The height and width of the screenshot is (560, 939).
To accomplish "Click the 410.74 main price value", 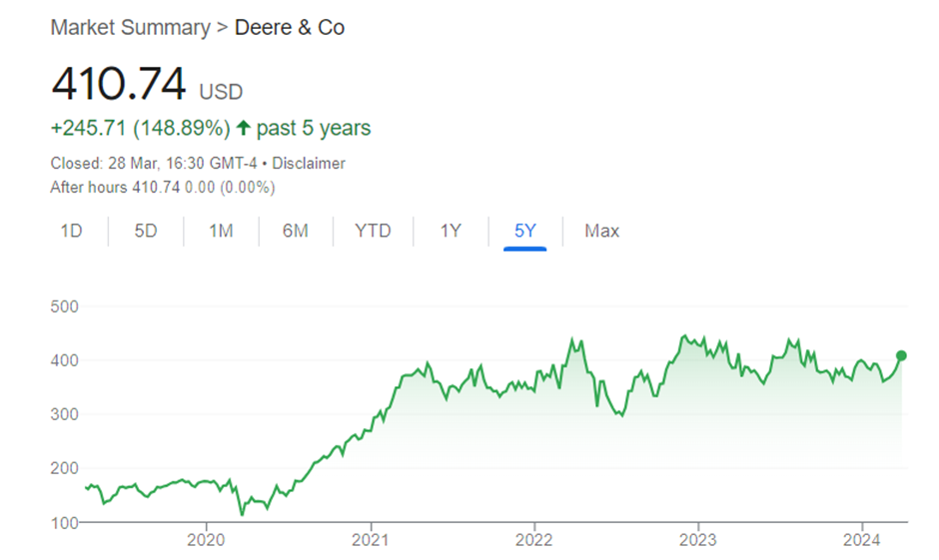I will tap(119, 85).
